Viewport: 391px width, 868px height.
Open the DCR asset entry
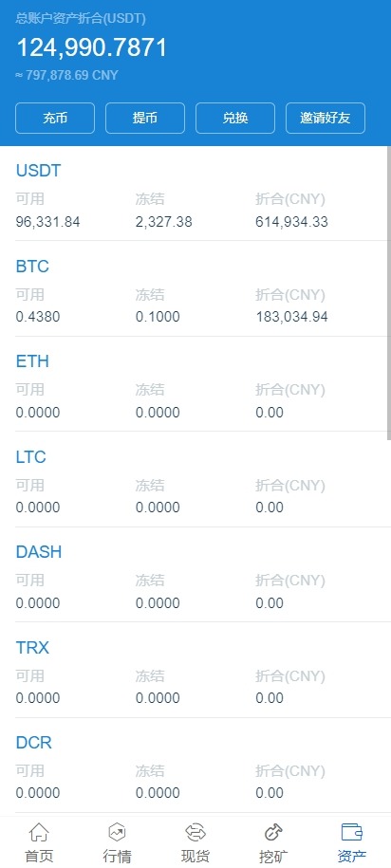point(195,765)
